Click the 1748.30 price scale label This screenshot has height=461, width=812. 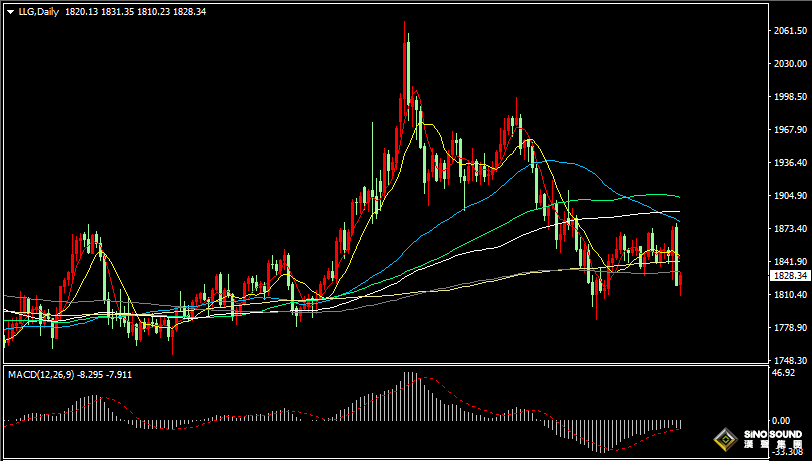point(790,360)
